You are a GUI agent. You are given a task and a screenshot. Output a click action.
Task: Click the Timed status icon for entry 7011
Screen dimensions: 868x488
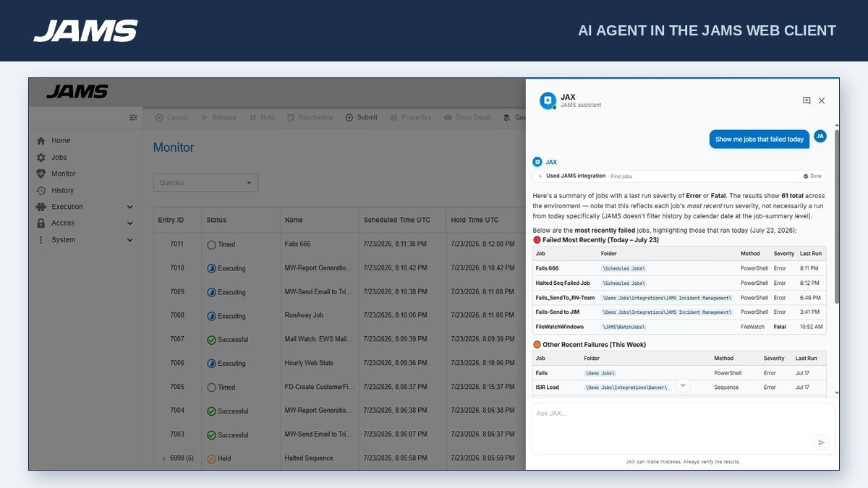point(211,244)
